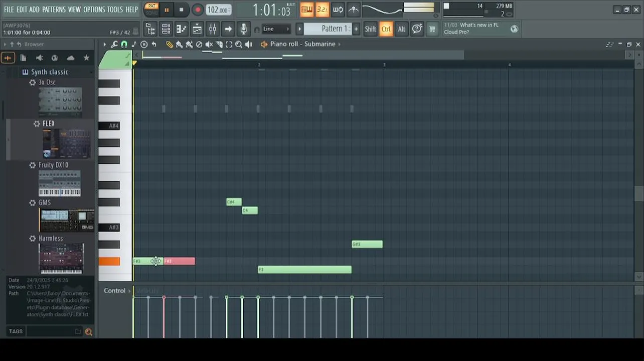Toggle countdown before recording 3.2.1

point(322,10)
